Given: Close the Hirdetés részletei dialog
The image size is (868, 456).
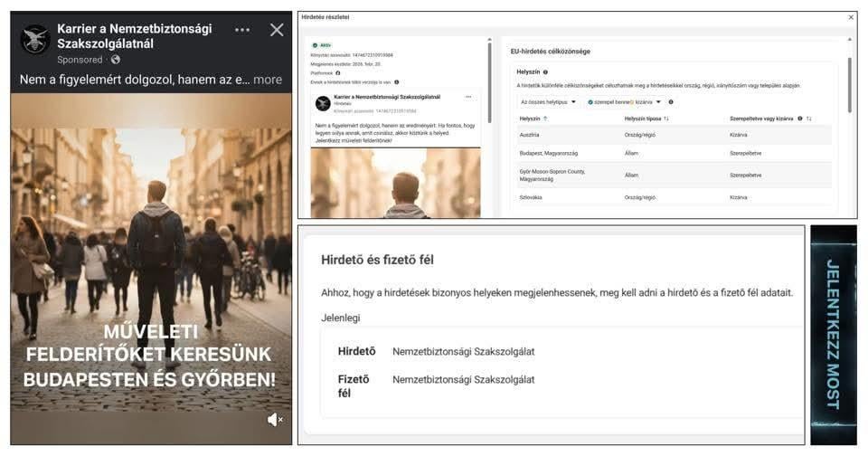Looking at the screenshot, I should pos(850,17).
